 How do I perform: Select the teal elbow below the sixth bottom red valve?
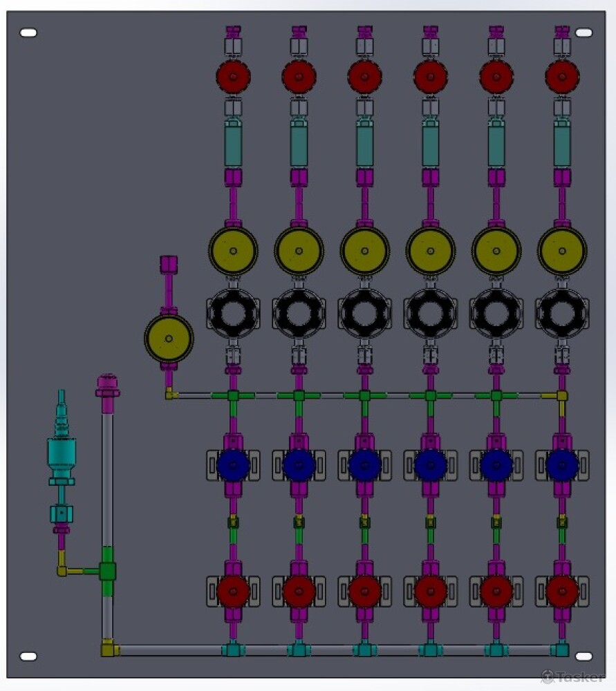[561, 650]
